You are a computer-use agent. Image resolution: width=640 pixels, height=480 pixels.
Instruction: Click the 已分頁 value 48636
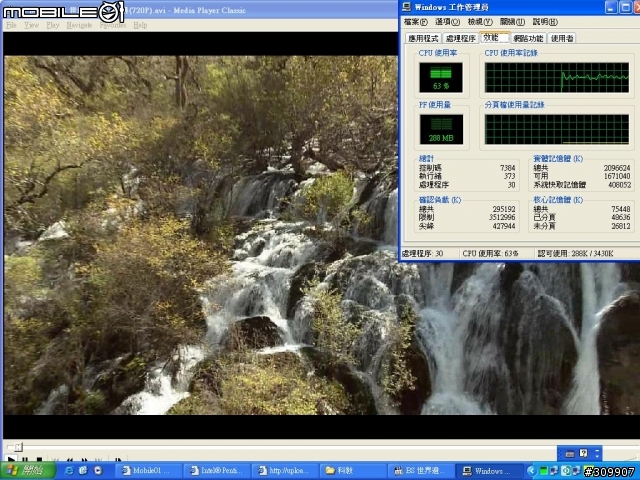621,217
